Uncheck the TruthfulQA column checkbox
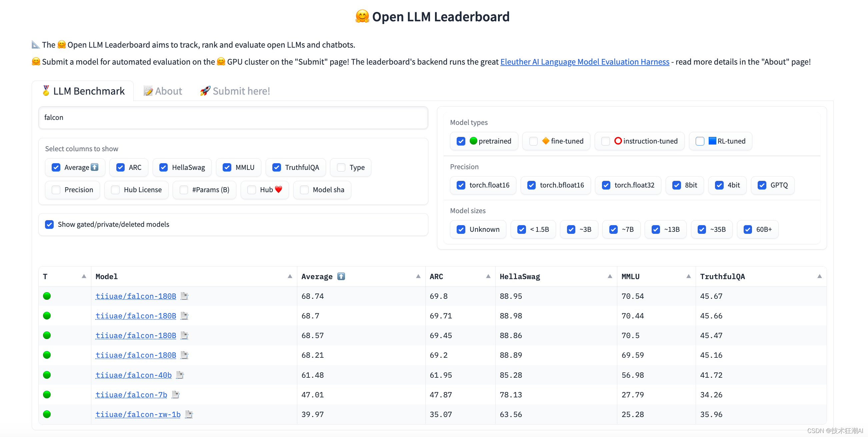 [x=277, y=167]
